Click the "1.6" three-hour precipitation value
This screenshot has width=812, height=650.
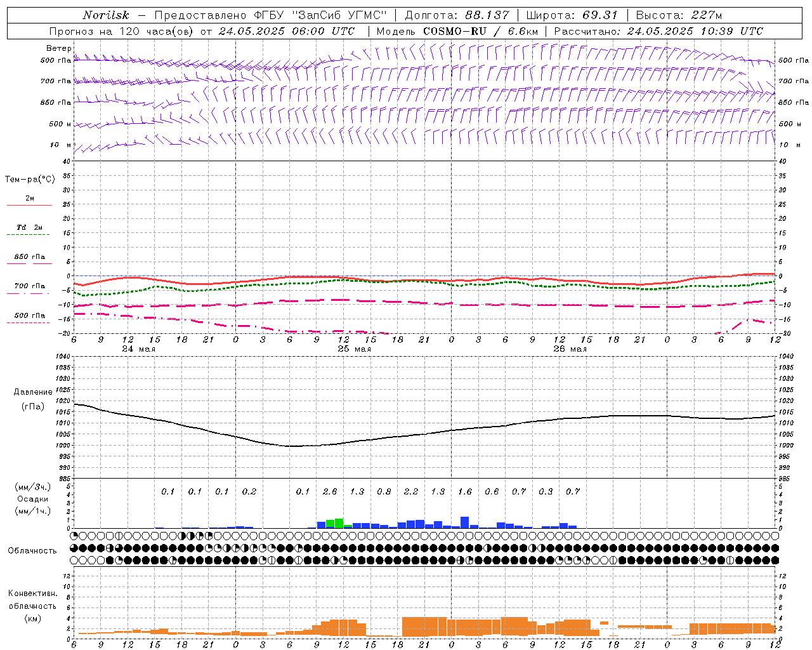point(465,492)
